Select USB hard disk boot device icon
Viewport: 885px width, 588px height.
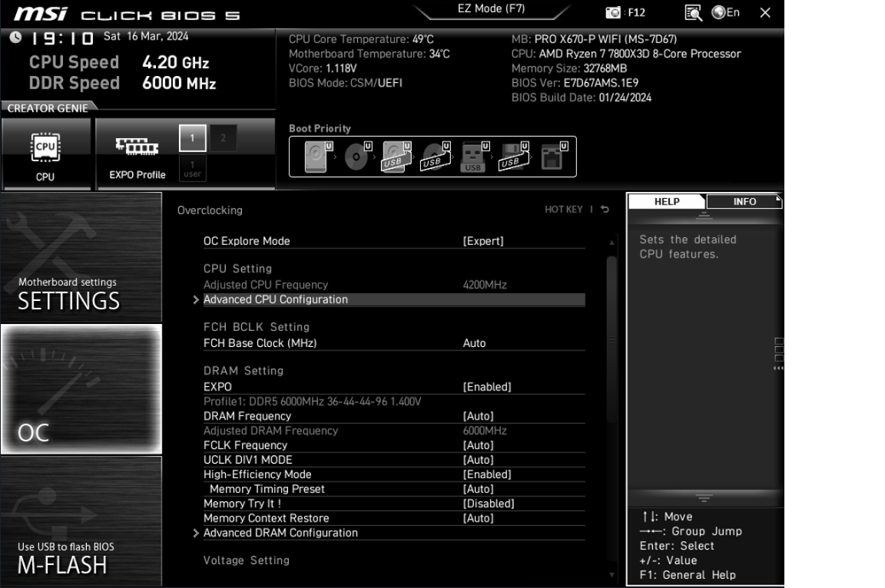396,157
